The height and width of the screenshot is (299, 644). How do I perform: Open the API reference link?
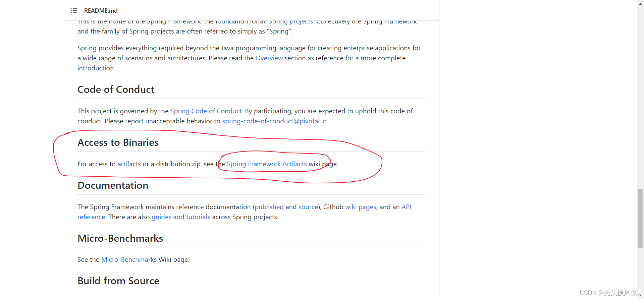406,207
